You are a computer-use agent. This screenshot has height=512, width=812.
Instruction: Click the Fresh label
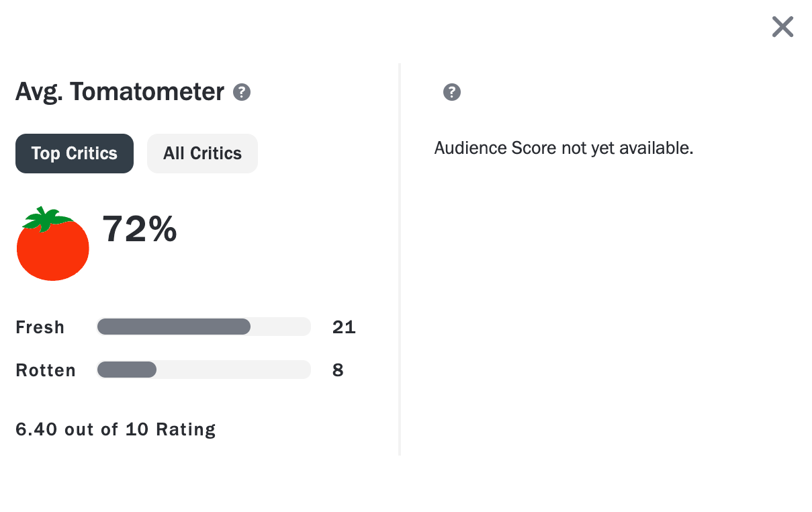[40, 327]
